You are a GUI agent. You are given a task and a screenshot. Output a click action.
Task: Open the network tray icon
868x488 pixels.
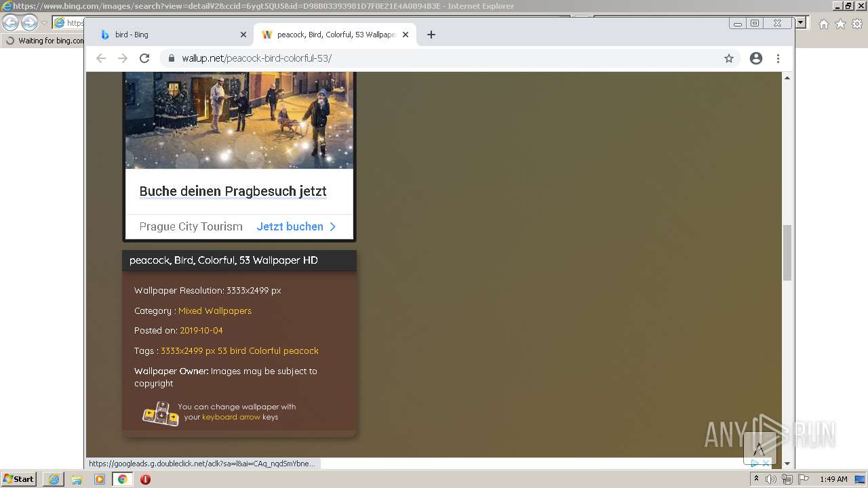[787, 479]
